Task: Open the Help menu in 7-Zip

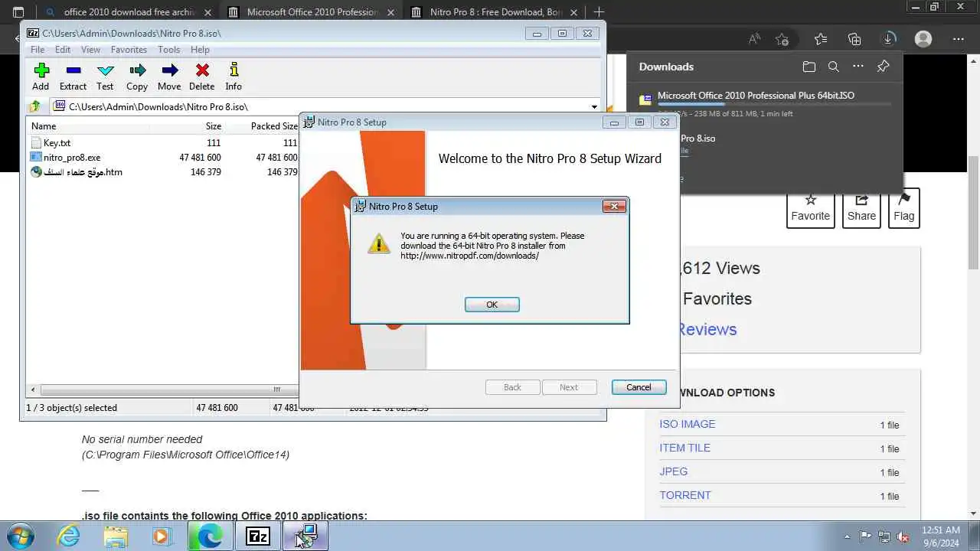Action: pos(200,50)
